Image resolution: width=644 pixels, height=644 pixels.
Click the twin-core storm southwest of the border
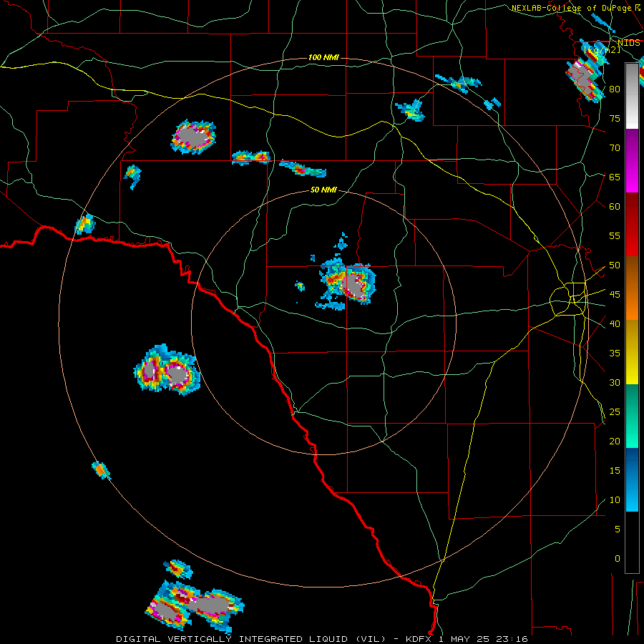tap(166, 370)
